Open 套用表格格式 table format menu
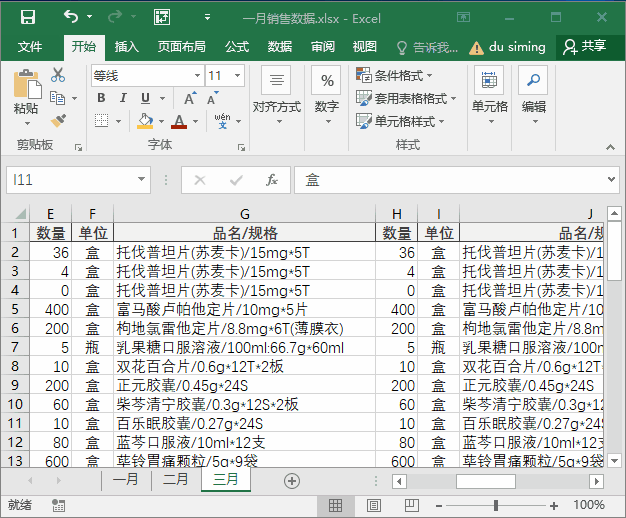The height and width of the screenshot is (518, 626). point(406,98)
